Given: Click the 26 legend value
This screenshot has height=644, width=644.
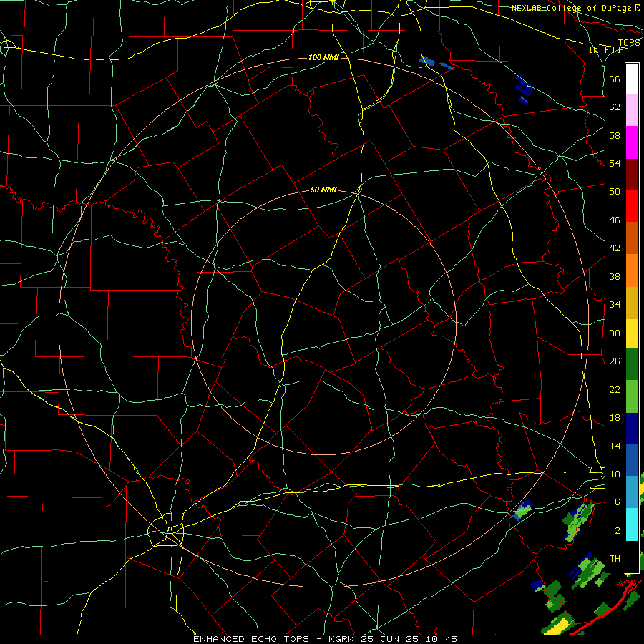Looking at the screenshot, I should [615, 361].
